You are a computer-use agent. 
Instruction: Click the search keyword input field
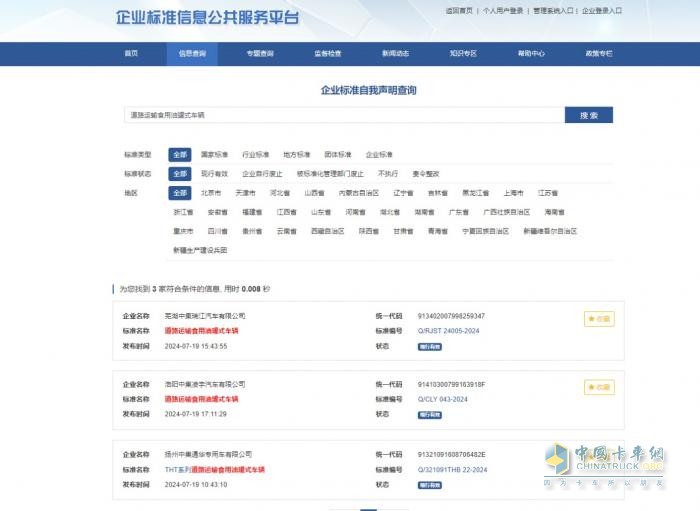pos(343,115)
